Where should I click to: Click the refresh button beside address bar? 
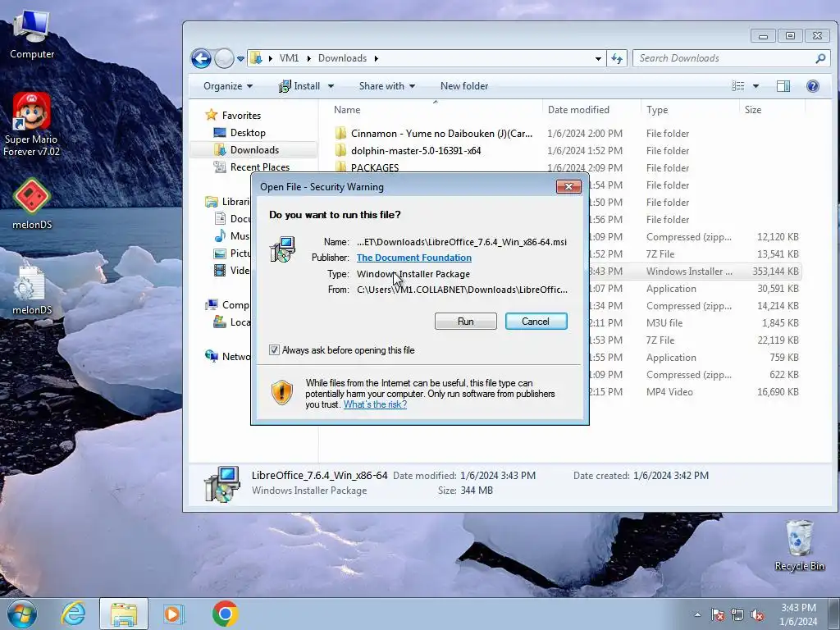click(617, 58)
